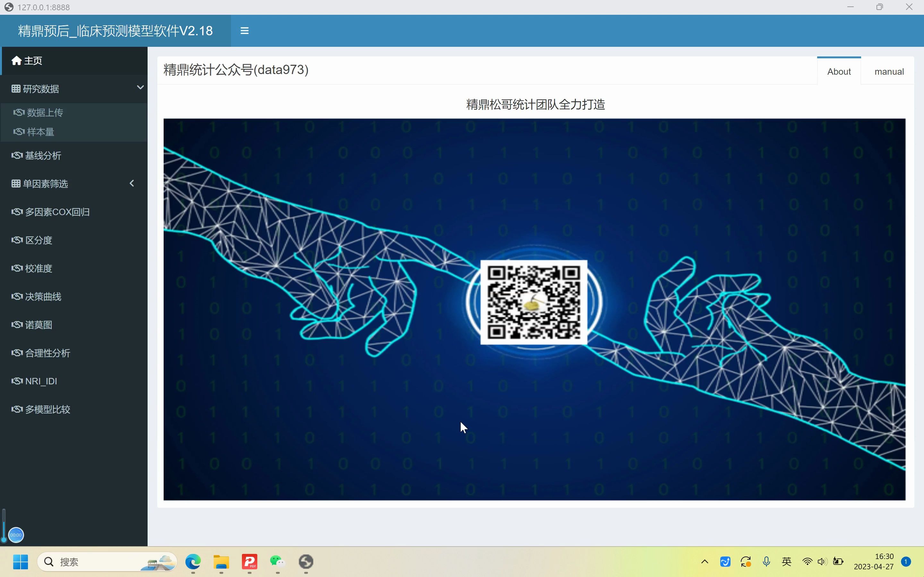
Task: Launch WeChat from the taskbar
Action: point(277,562)
